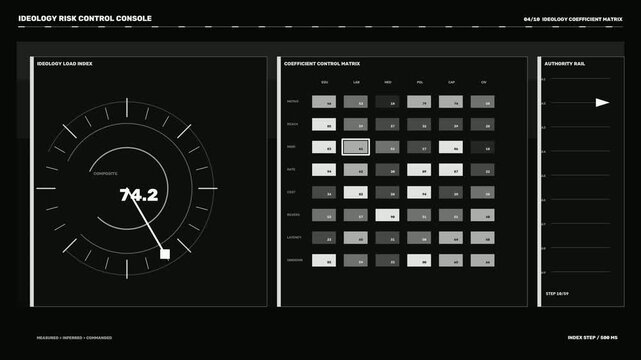Select the REACH row CIV column cell

[482, 124]
